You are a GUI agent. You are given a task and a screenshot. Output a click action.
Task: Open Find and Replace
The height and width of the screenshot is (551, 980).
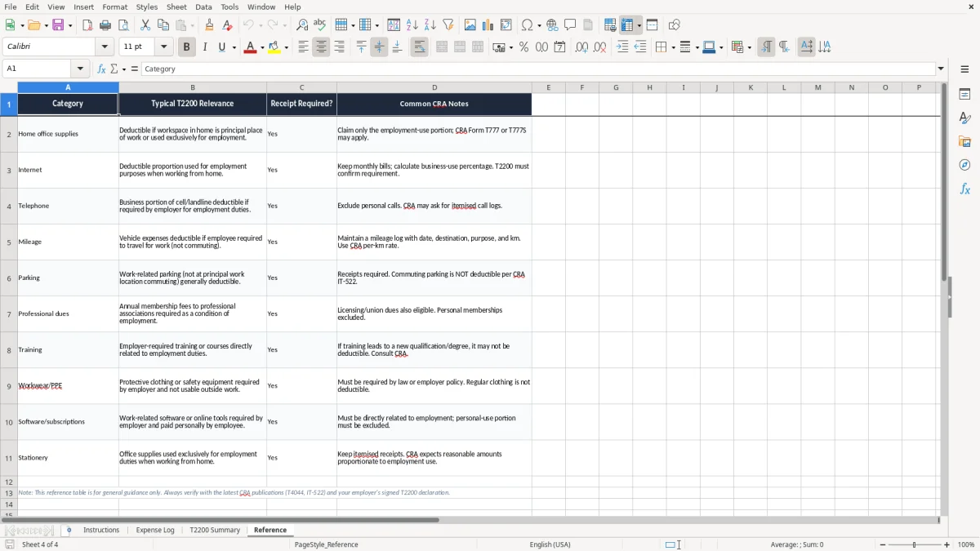click(302, 25)
